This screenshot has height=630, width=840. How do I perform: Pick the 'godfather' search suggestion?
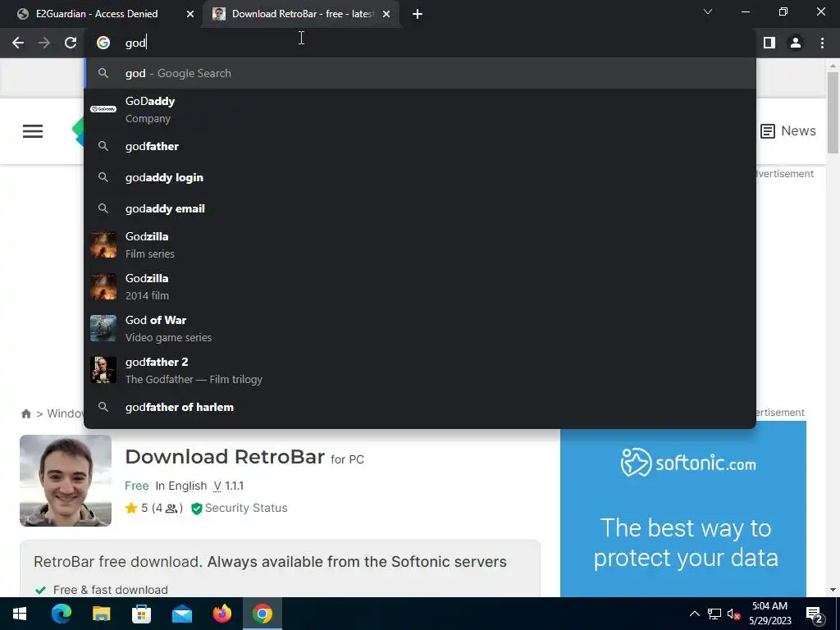pos(420,146)
